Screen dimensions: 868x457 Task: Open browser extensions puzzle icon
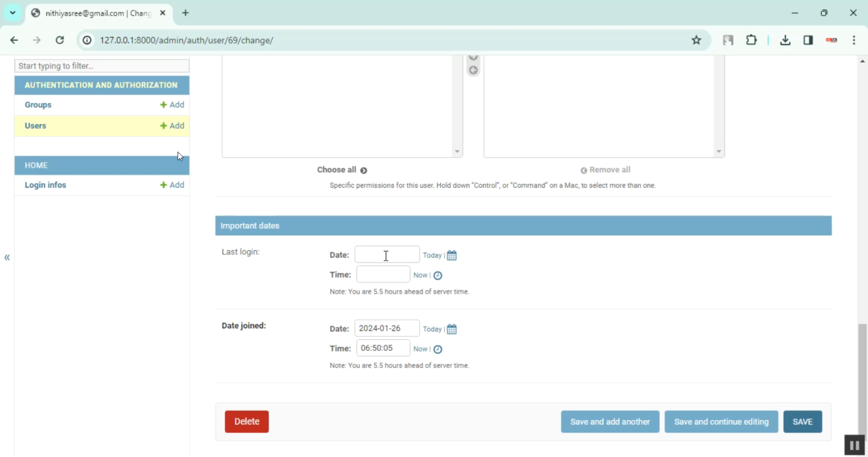(751, 40)
